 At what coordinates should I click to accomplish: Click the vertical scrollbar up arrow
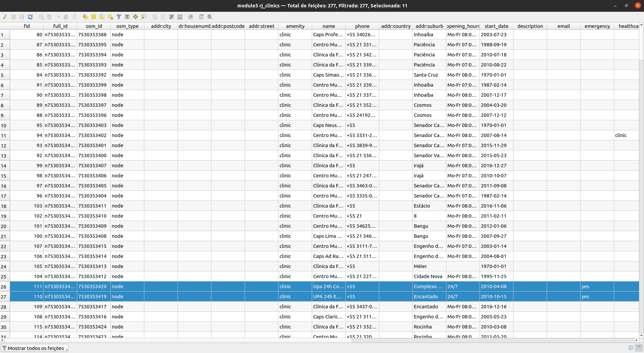641,25
